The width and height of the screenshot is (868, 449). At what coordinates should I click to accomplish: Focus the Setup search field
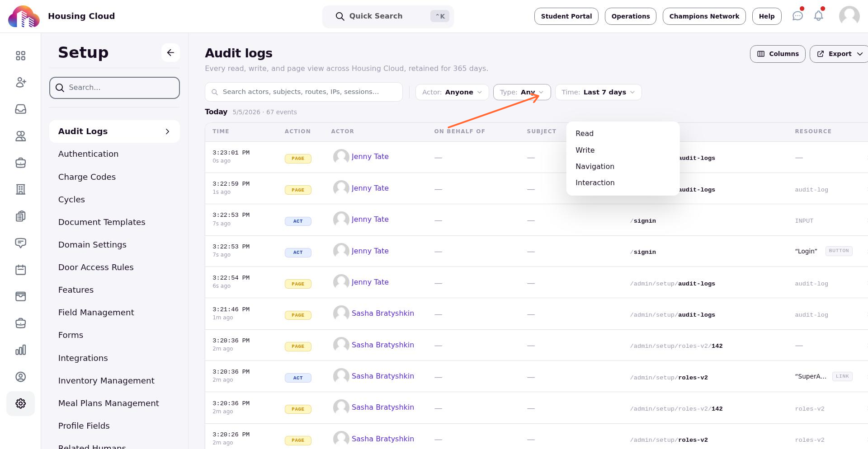coord(114,88)
